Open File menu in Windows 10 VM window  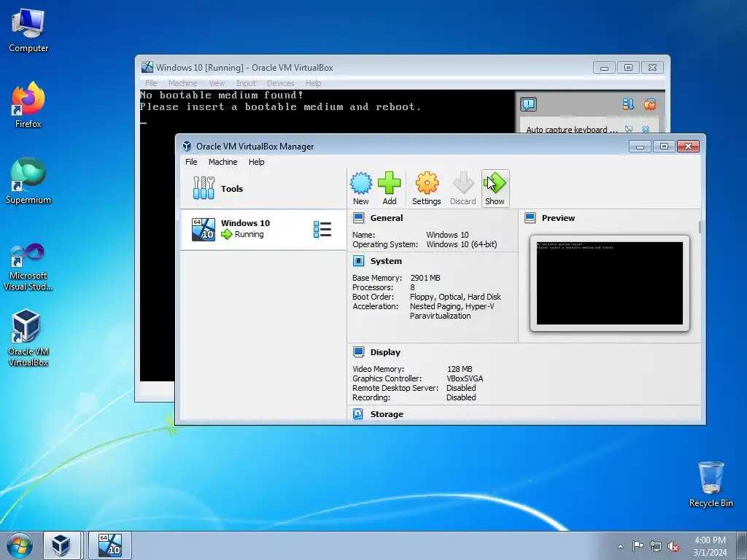[x=151, y=83]
